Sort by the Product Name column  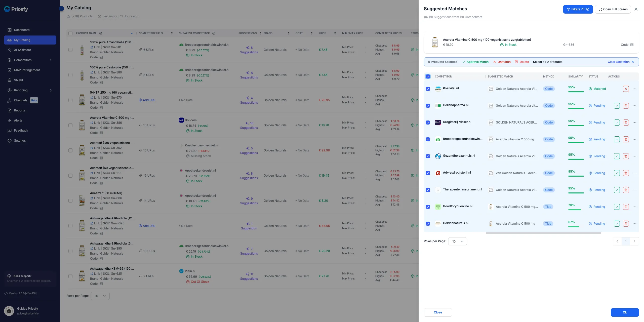pos(132,33)
